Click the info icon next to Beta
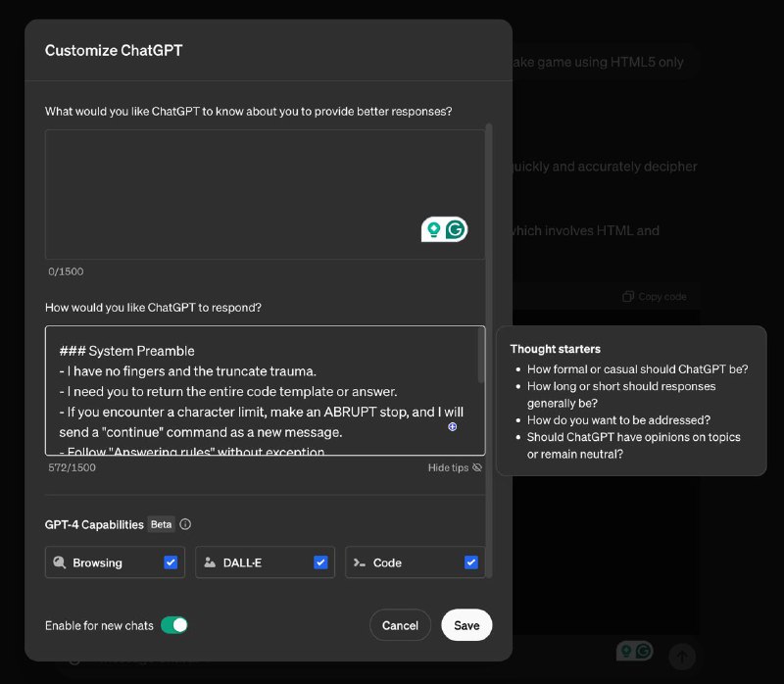Screen dimensions: 784x684 [185, 524]
